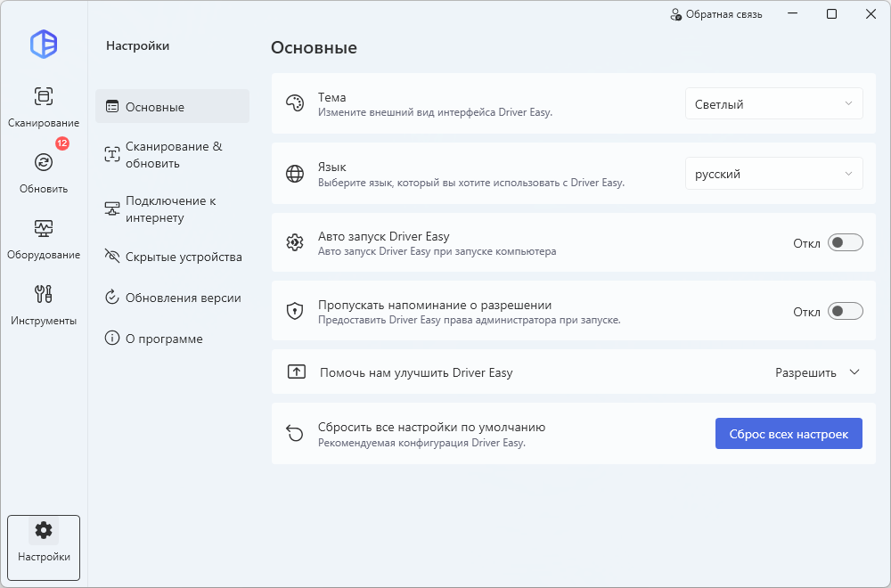Screen dimensions: 891x588
Task: Open the Сканирование scan icon in sidebar
Action: [44, 96]
